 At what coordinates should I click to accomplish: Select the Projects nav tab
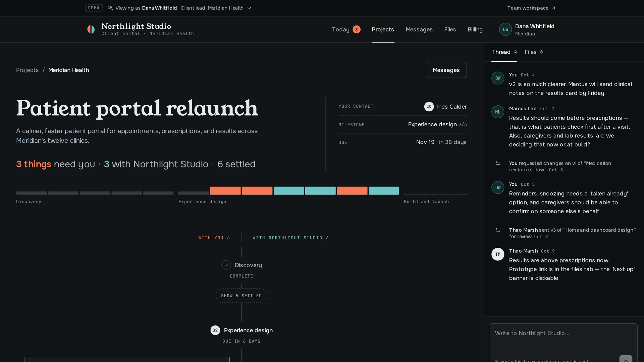(383, 29)
